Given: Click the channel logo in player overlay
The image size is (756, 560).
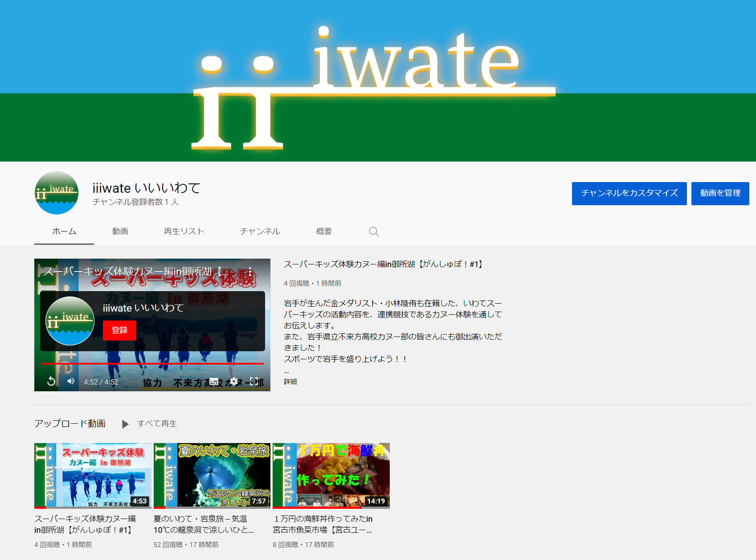Looking at the screenshot, I should click(x=70, y=321).
